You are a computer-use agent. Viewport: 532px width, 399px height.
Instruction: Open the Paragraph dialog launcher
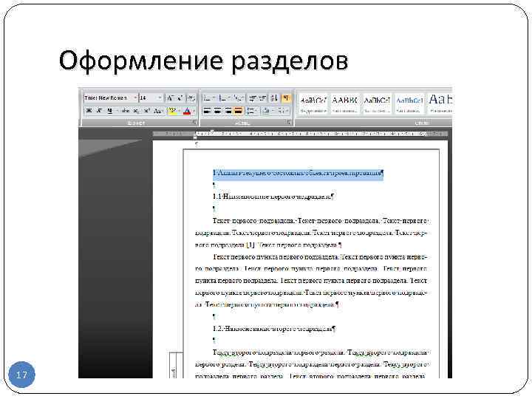288,122
